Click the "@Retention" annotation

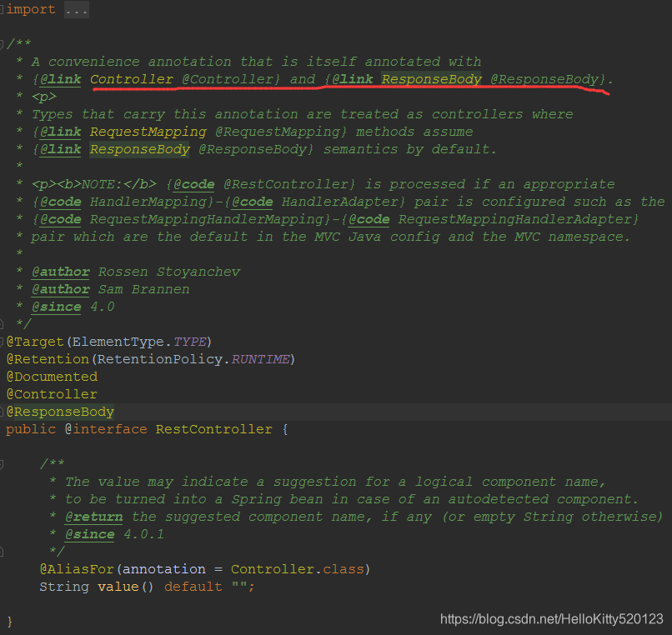click(x=48, y=359)
